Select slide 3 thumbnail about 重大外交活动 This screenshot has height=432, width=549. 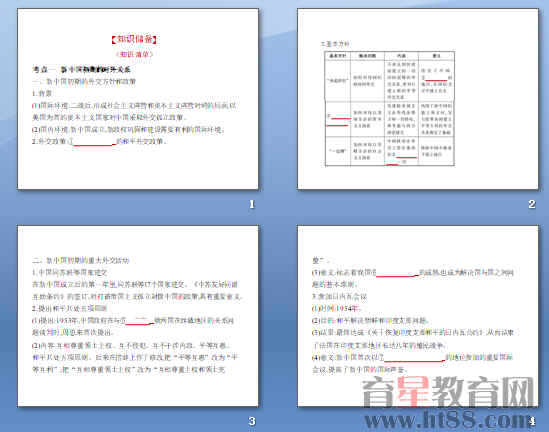click(x=138, y=316)
